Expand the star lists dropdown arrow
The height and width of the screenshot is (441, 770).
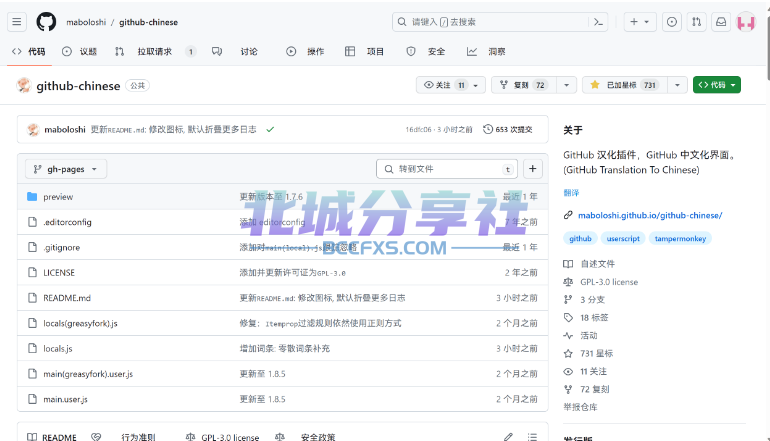(677, 85)
